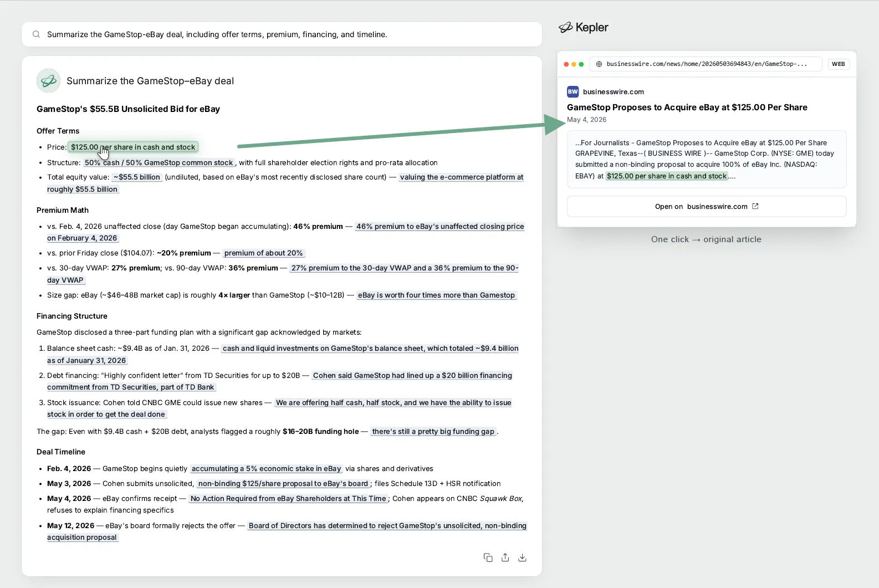
Task: Click the 'One click → original article' caption
Action: (x=706, y=239)
